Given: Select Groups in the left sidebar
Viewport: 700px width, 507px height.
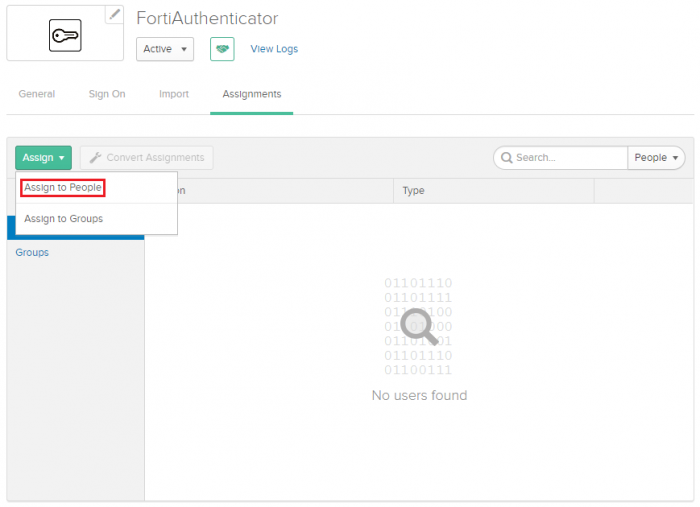Looking at the screenshot, I should point(32,253).
